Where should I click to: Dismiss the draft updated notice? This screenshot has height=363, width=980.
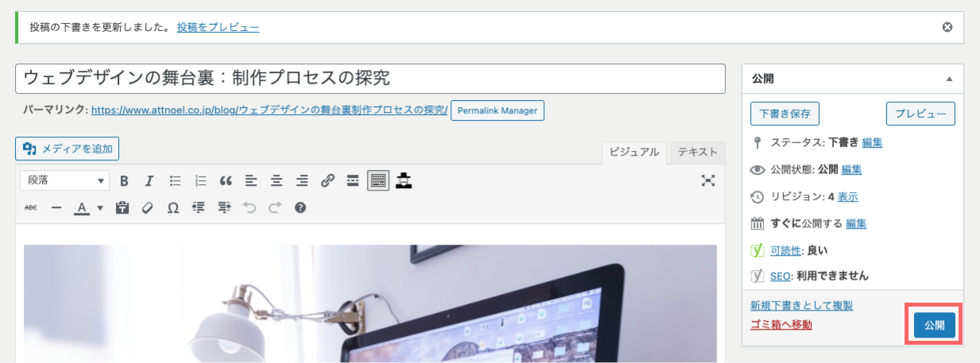click(x=947, y=27)
